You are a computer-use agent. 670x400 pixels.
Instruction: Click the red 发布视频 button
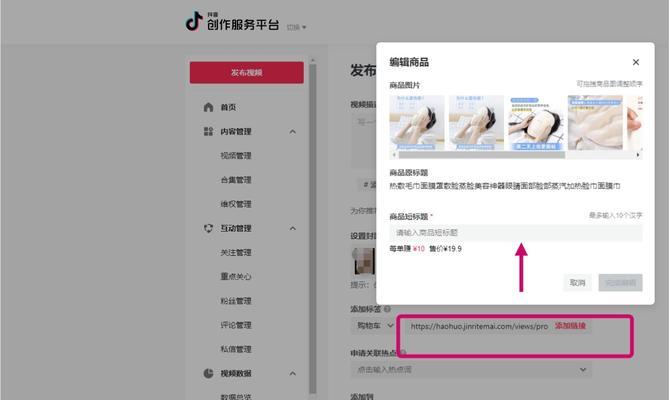(247, 73)
